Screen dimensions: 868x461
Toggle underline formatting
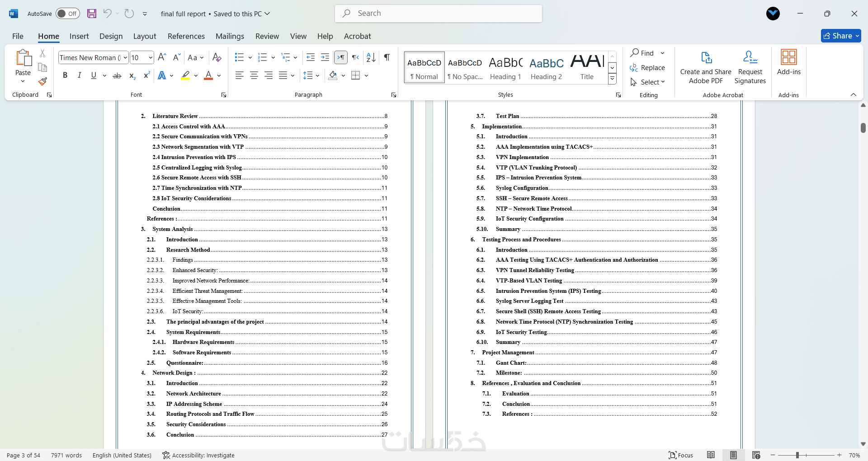(x=94, y=75)
